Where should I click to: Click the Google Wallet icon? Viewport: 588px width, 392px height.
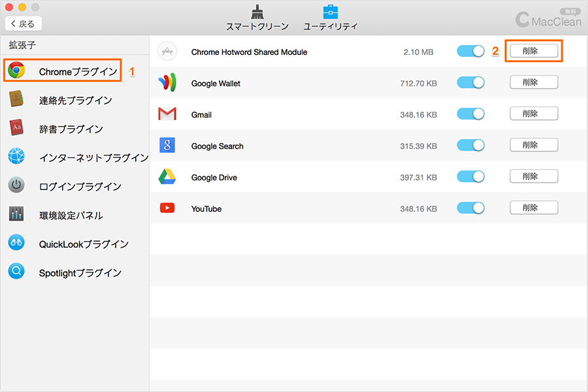pyautogui.click(x=167, y=82)
